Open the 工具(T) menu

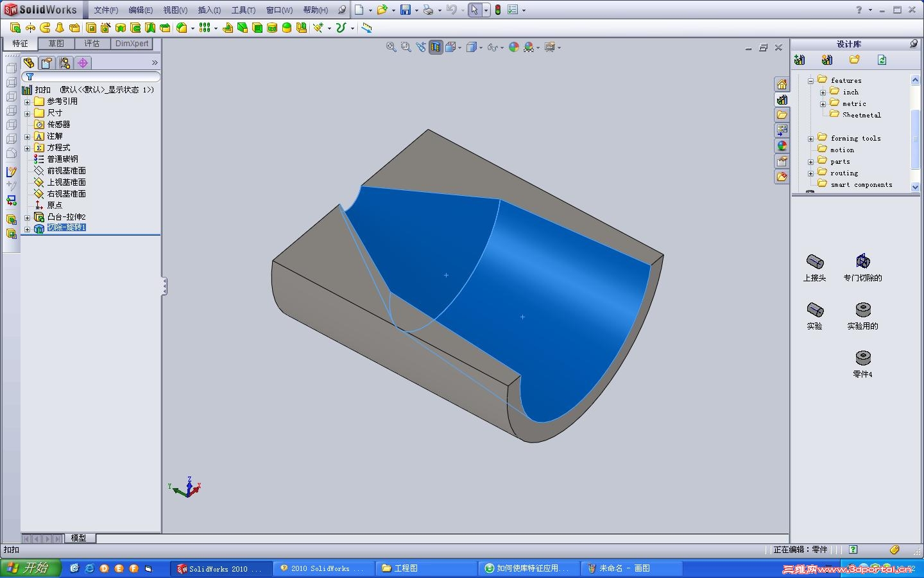pos(243,10)
